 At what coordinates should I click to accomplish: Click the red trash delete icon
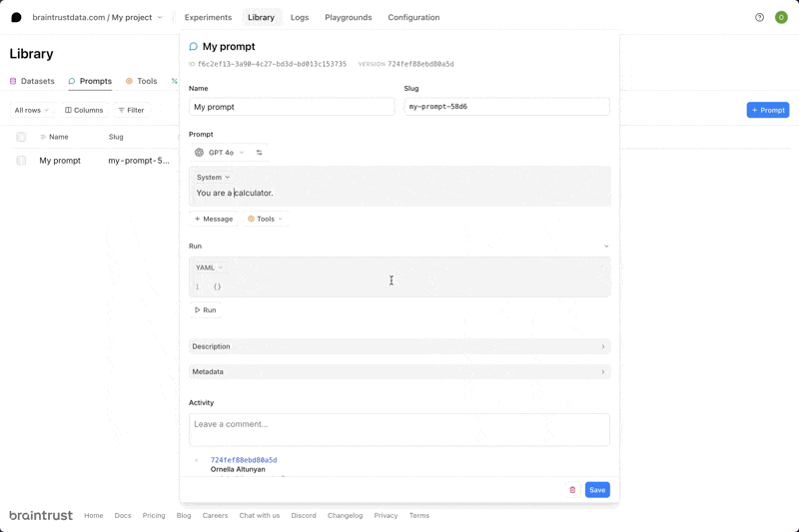point(572,490)
